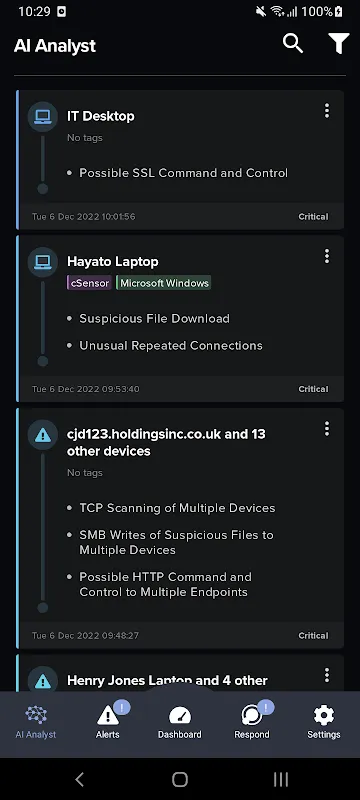Tap the cSensor tag on Hayato Laptop
360x800 pixels.
coord(90,283)
